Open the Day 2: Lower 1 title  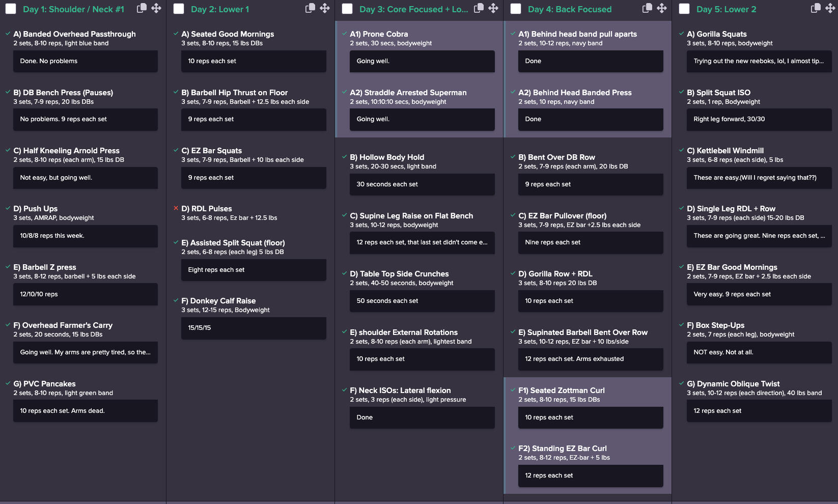pyautogui.click(x=219, y=9)
